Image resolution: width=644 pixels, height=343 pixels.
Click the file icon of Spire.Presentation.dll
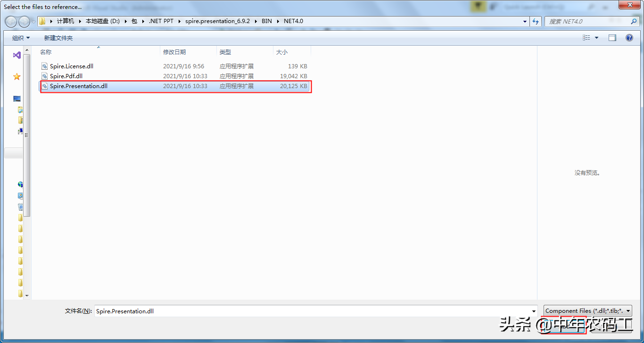coord(45,86)
